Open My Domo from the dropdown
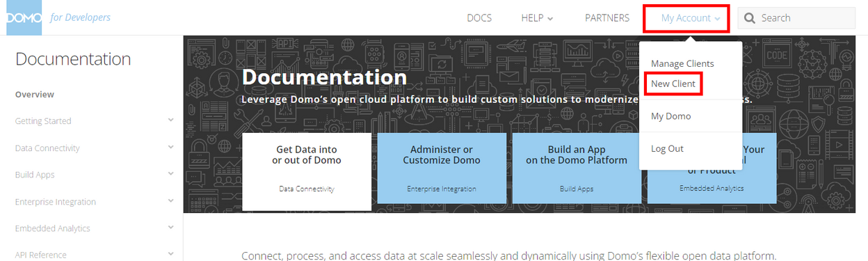 click(x=671, y=116)
